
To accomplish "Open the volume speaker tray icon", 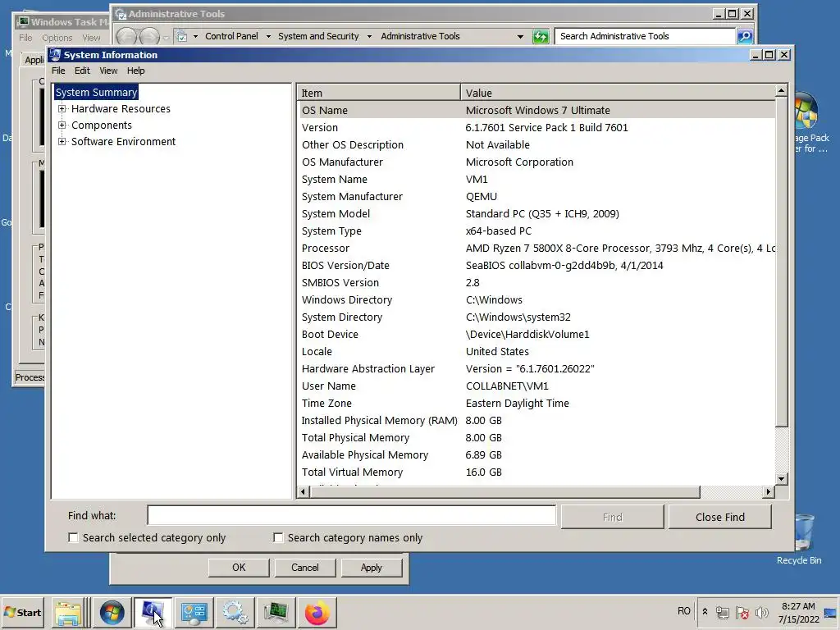I will click(x=761, y=612).
